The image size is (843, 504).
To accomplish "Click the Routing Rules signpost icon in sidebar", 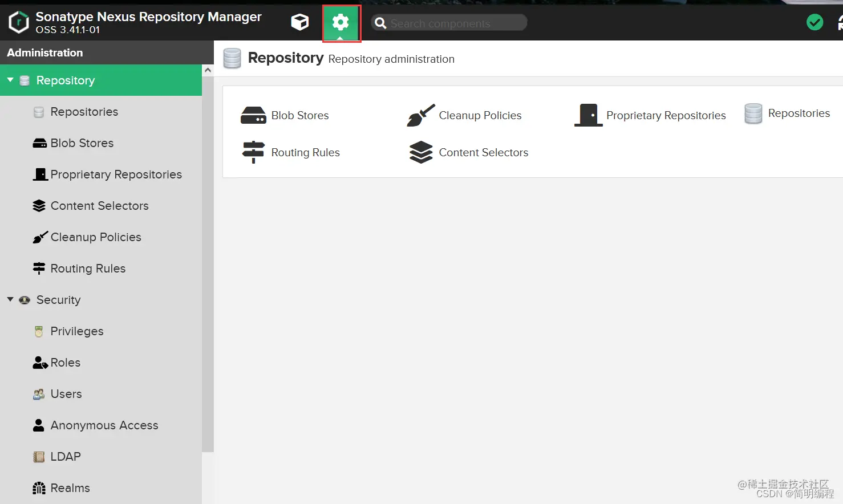I will point(39,269).
